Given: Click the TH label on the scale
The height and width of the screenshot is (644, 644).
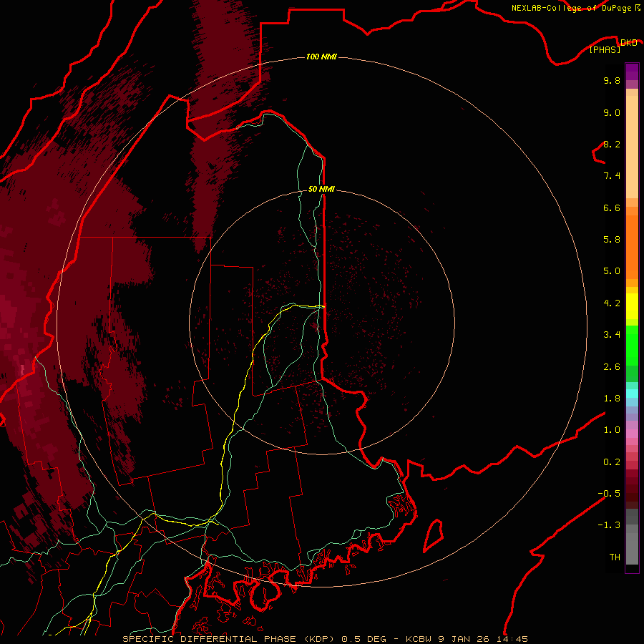Looking at the screenshot, I should [615, 557].
